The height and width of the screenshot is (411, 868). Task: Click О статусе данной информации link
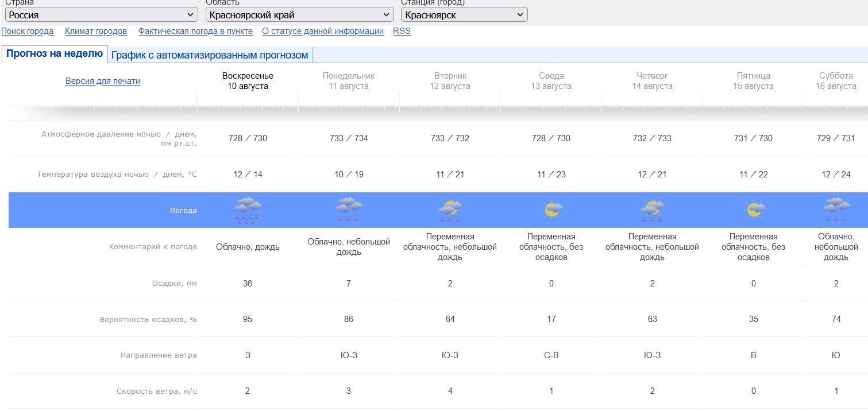coord(323,31)
